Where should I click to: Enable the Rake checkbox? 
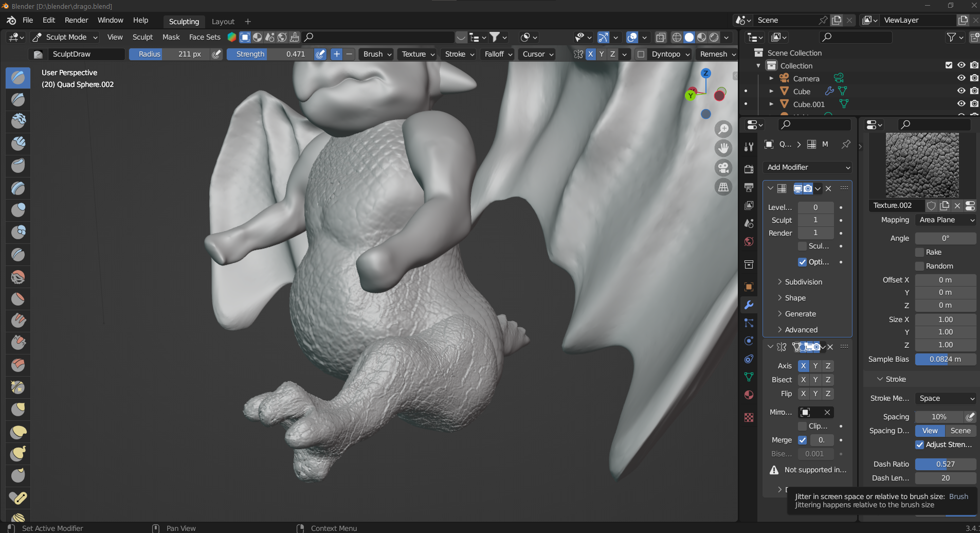coord(920,252)
